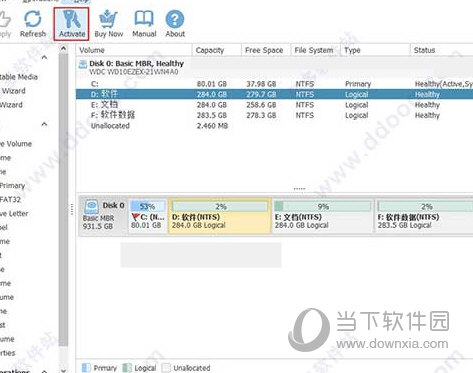Select the D: 软件 volume row
This screenshot has width=473, height=373.
[x=274, y=94]
